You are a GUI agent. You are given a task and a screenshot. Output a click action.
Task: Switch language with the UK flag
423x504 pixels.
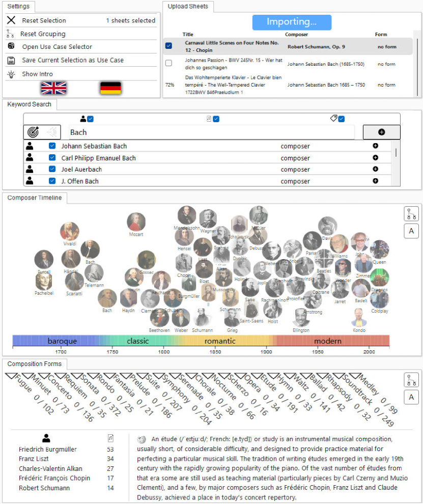(53, 88)
